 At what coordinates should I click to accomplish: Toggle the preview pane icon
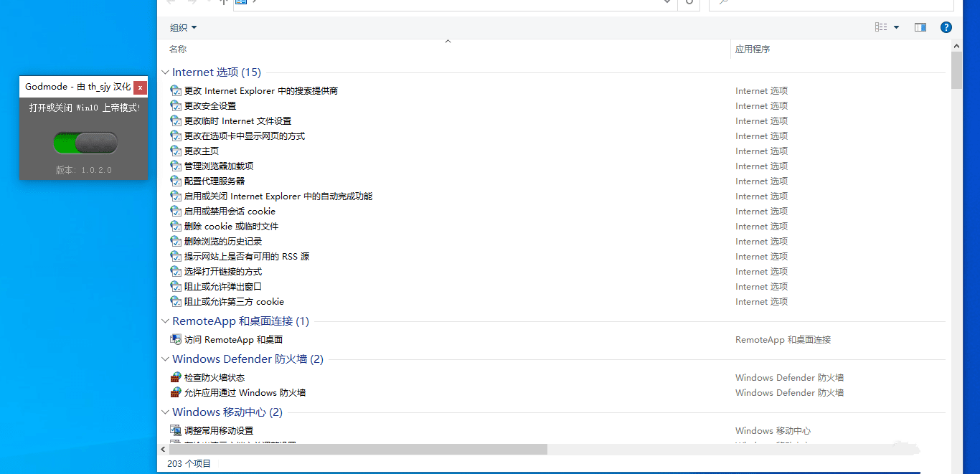coord(920,27)
